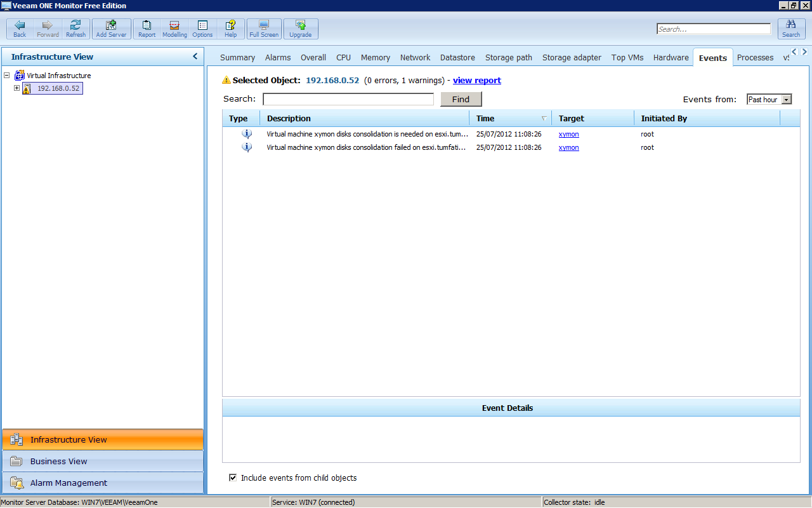Switch to Infrastructure View pane button

(x=103, y=439)
